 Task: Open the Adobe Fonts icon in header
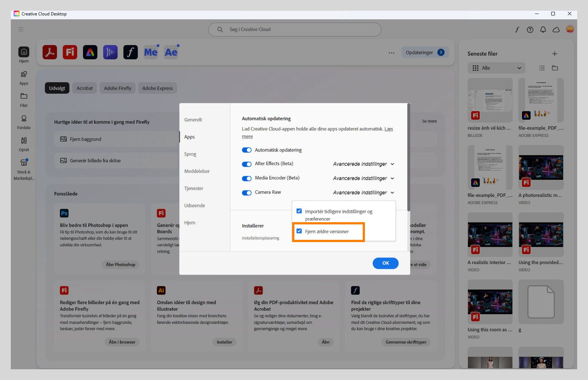coord(517,30)
